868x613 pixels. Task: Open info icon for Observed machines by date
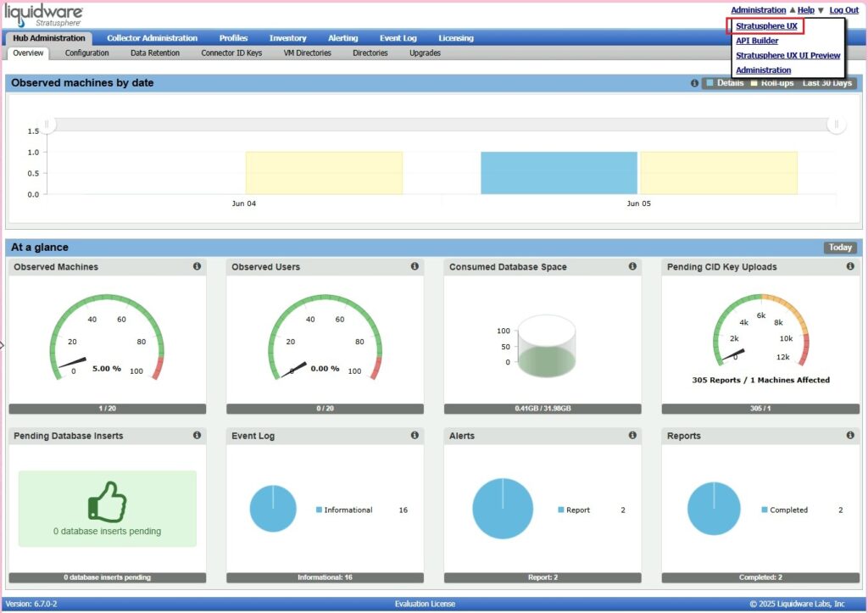(x=694, y=83)
